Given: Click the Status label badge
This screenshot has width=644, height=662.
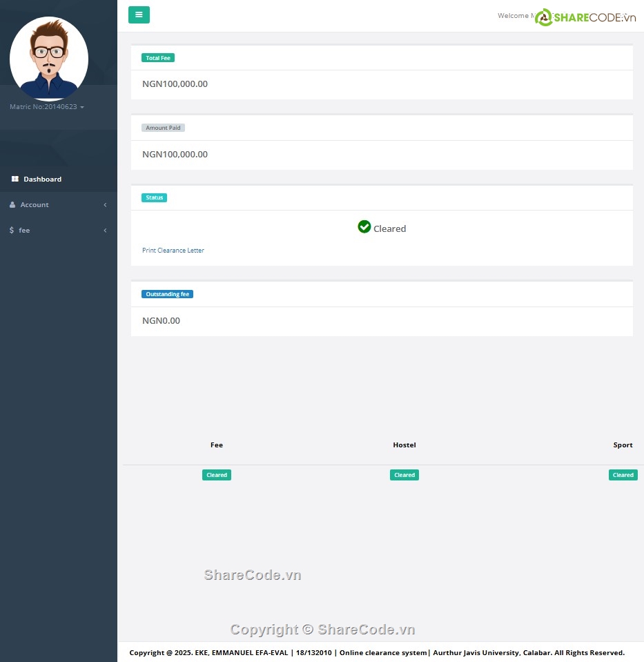Looking at the screenshot, I should (154, 197).
